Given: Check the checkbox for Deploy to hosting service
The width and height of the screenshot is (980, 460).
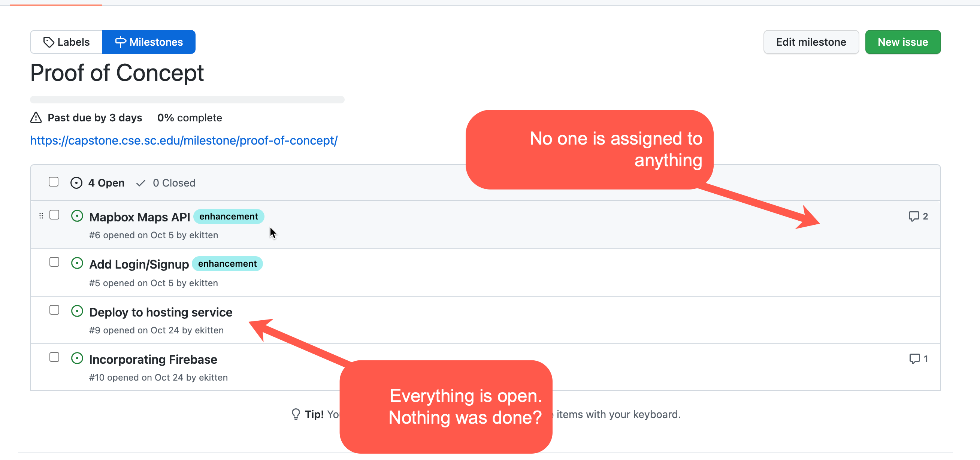Looking at the screenshot, I should [x=54, y=310].
